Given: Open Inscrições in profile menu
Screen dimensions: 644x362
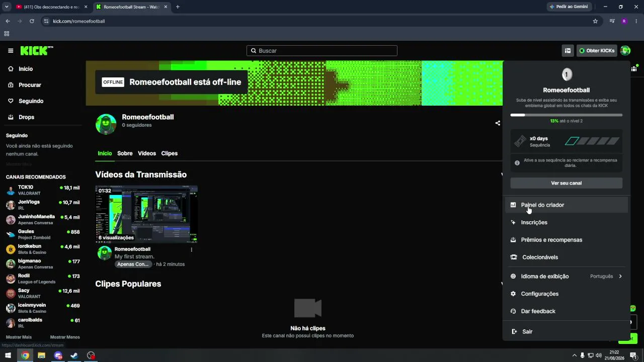Looking at the screenshot, I should (x=567, y=222).
